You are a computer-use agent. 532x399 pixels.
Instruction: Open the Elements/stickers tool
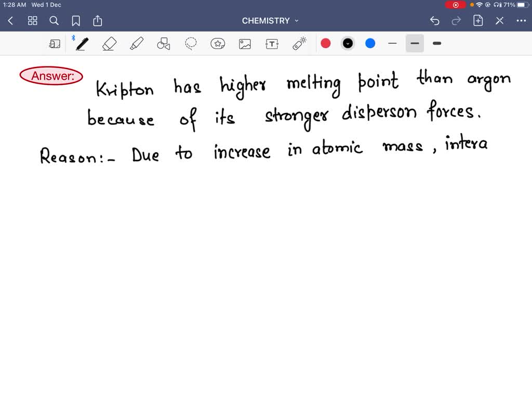pos(218,43)
